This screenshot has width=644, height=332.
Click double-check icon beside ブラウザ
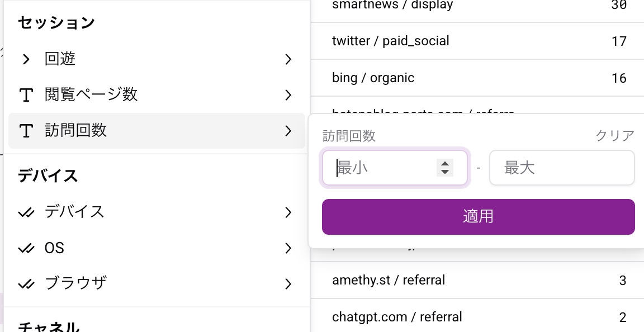(x=26, y=284)
